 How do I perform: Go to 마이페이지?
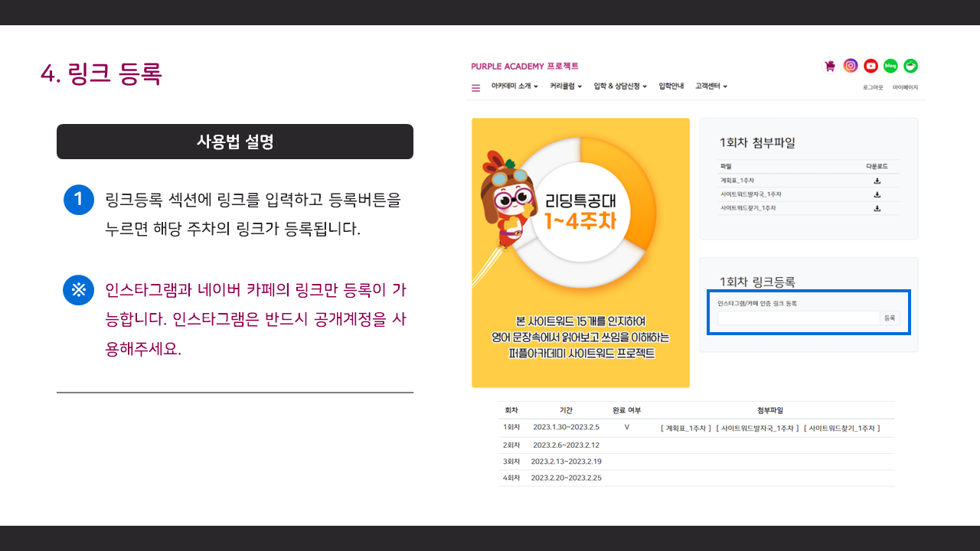[905, 87]
